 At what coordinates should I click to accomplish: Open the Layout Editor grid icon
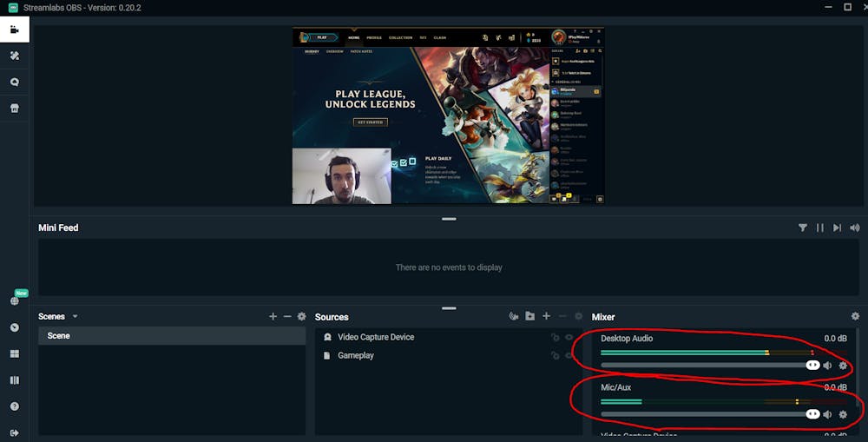pos(15,353)
